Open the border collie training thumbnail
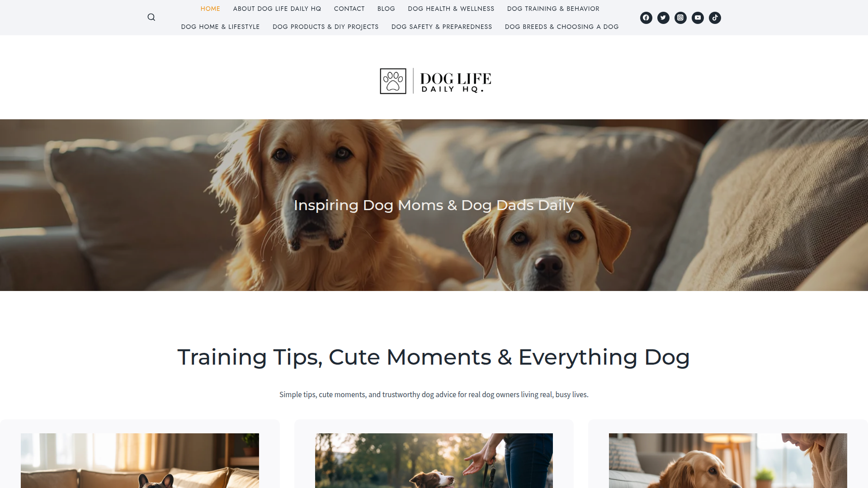The image size is (868, 488). [434, 460]
